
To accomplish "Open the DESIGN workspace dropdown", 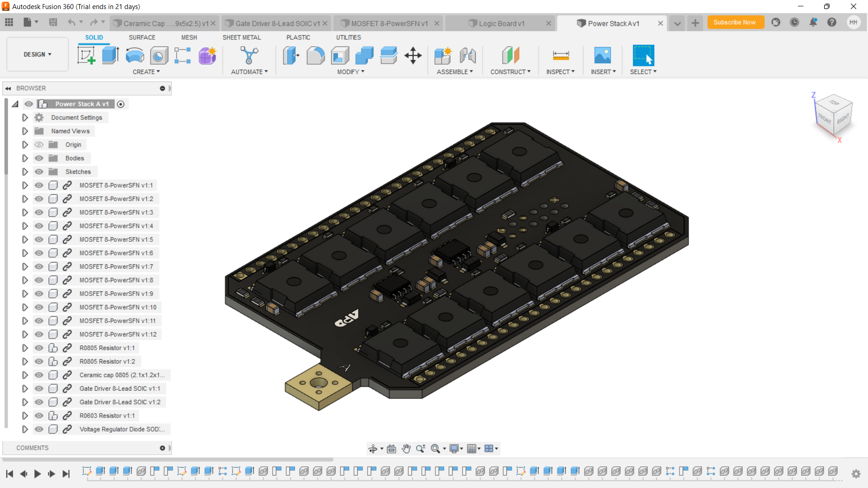I will [38, 54].
